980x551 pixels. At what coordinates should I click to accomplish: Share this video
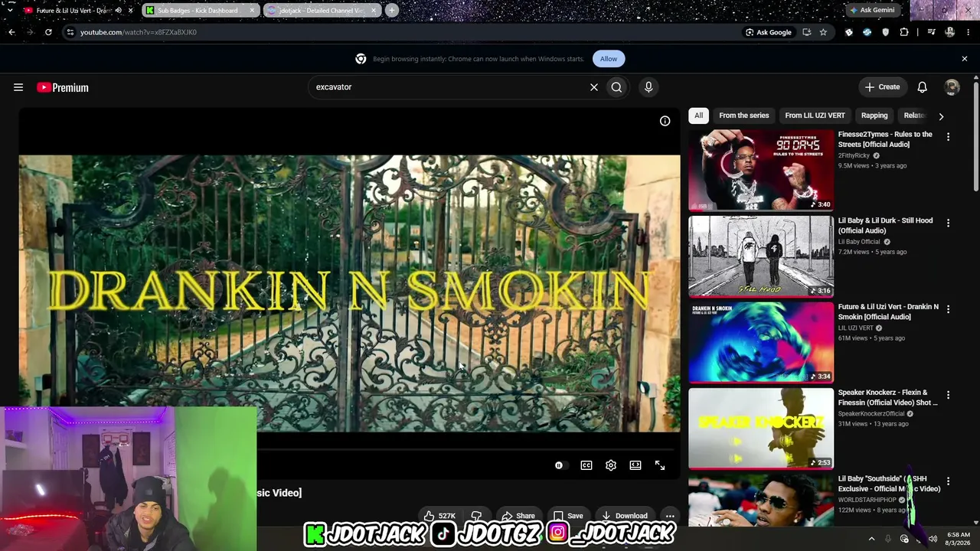(518, 516)
